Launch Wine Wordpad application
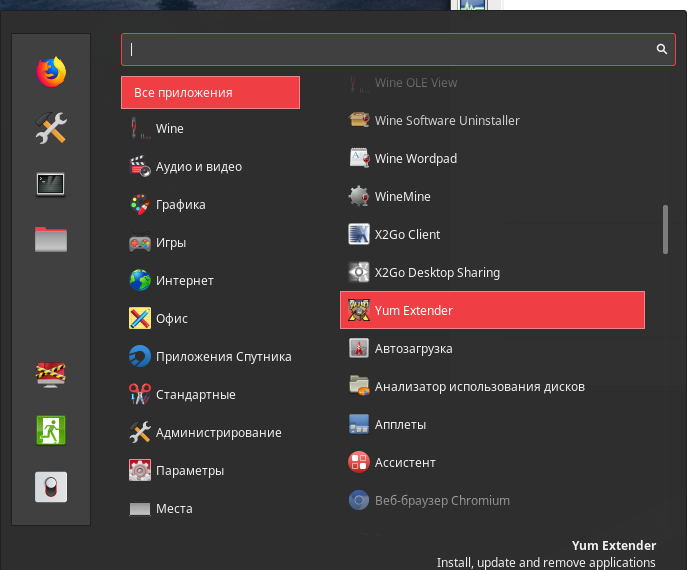 tap(492, 158)
